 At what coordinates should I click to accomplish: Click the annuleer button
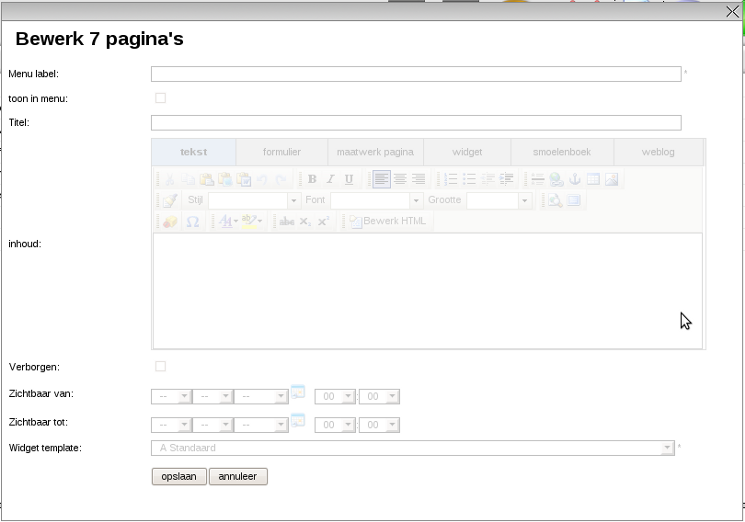click(238, 476)
